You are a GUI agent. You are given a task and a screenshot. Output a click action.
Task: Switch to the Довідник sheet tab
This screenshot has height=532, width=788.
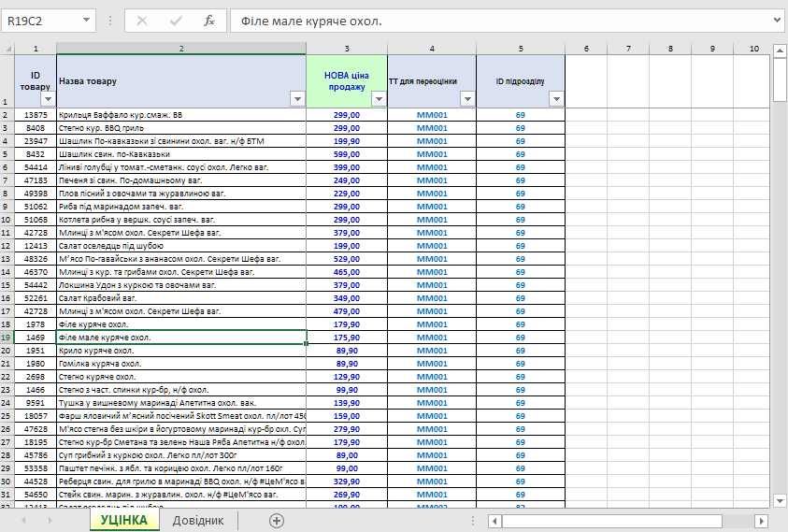[x=198, y=521]
